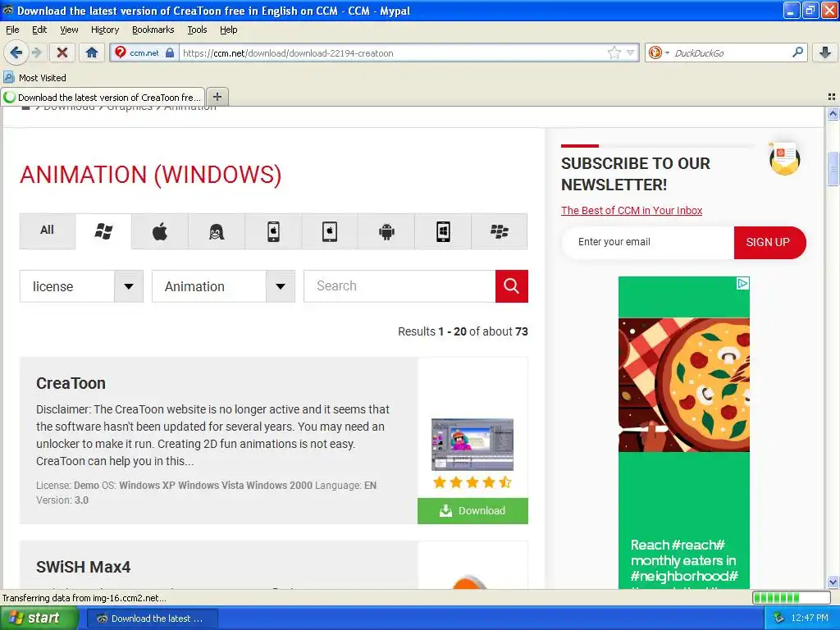This screenshot has height=630, width=840.
Task: Click the Mypal taskbar window button
Action: click(x=152, y=619)
